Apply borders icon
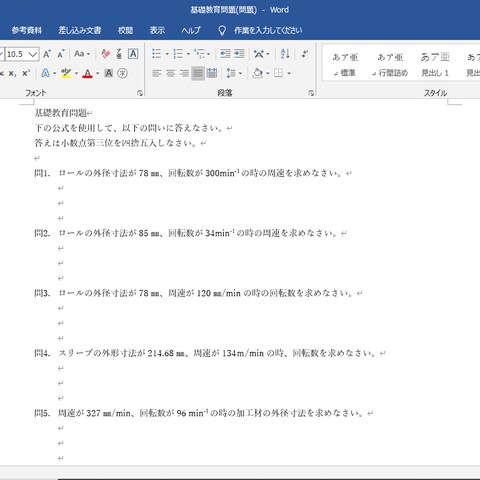The width and height of the screenshot is (480, 480). [x=278, y=73]
